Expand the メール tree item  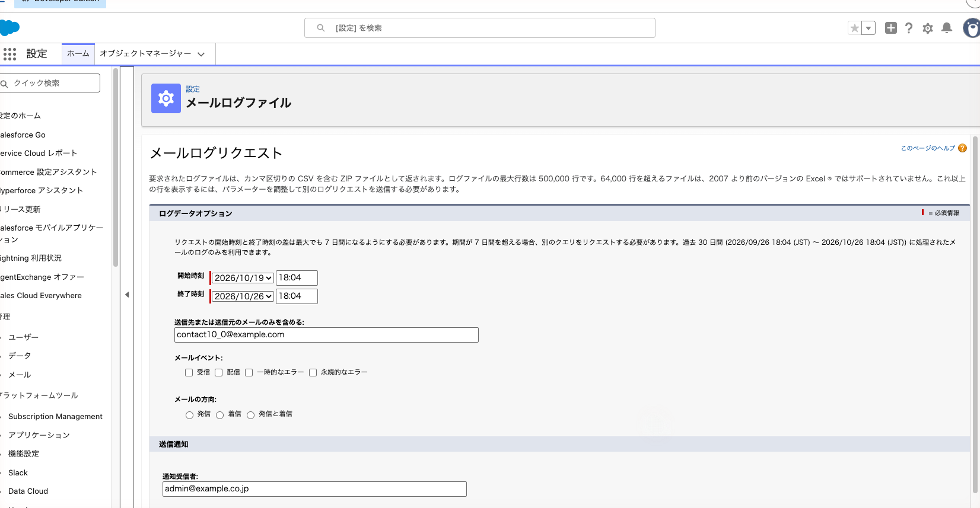coord(2,375)
